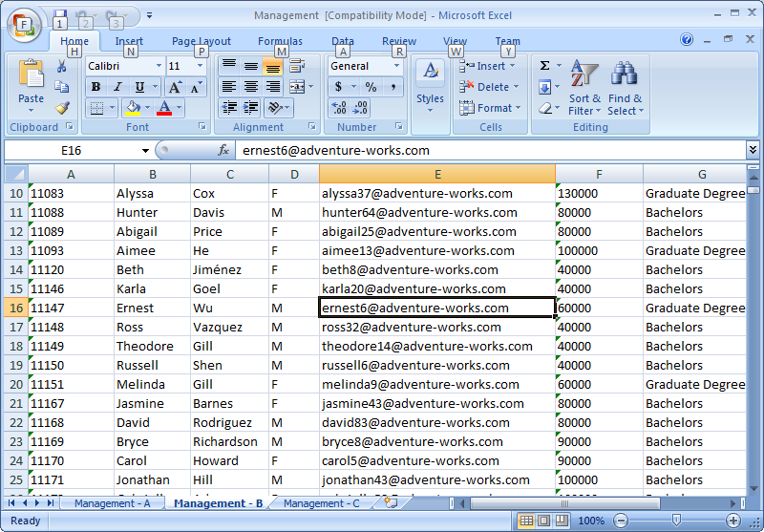
Task: Align text left
Action: coord(229,87)
